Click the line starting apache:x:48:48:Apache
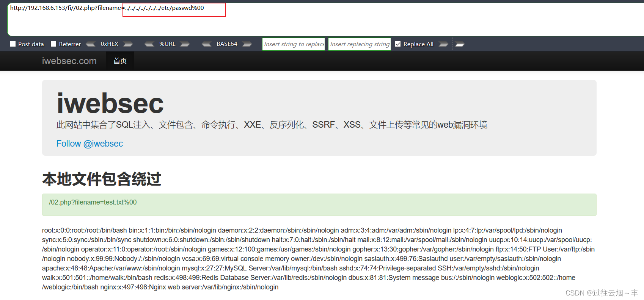The height and width of the screenshot is (300, 644). click(291, 268)
